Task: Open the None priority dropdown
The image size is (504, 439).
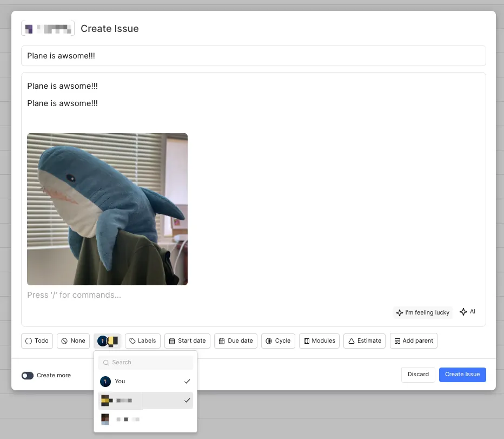Action: [73, 341]
